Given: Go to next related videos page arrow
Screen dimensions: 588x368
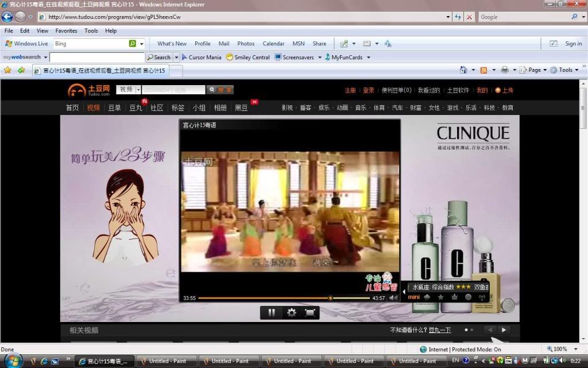Looking at the screenshot, I should [x=504, y=330].
